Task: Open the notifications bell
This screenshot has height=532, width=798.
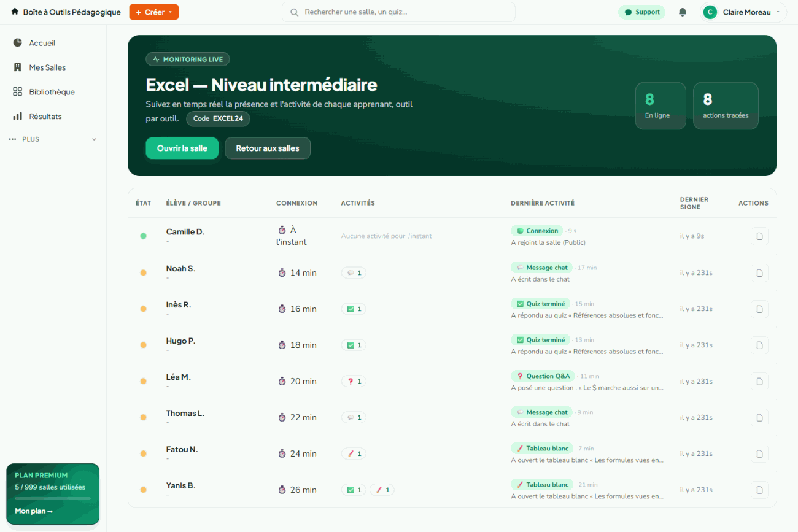Action: pos(683,12)
